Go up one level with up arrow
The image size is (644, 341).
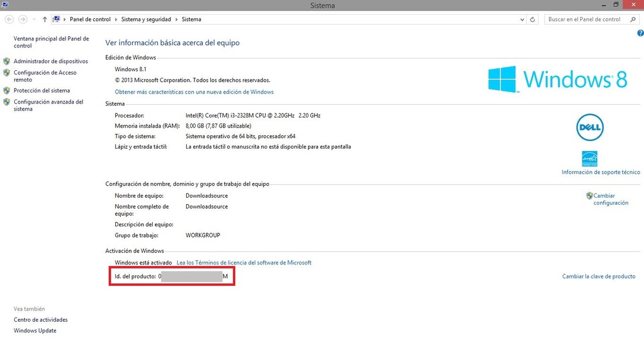(x=44, y=19)
